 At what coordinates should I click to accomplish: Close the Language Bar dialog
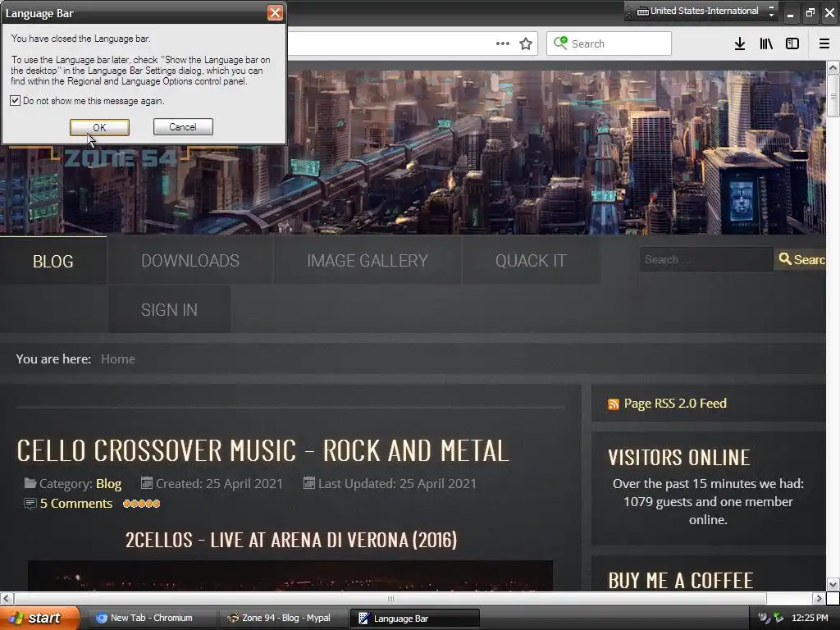[275, 13]
